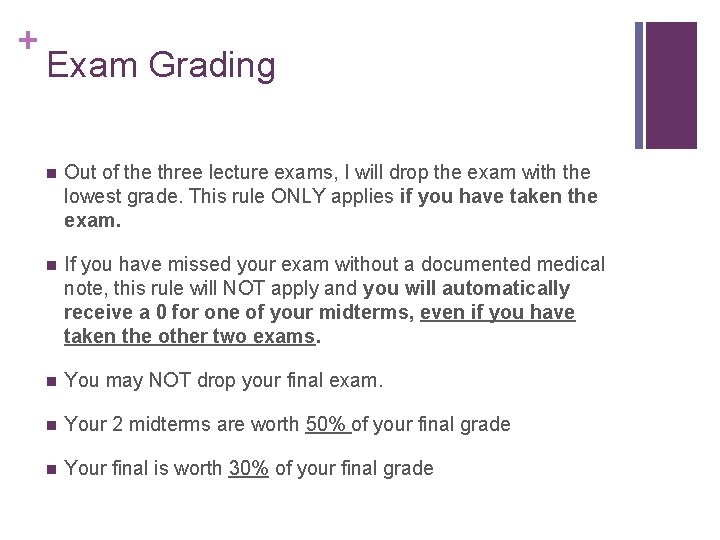Click the thin blue-gray vertical bar
The height and width of the screenshot is (540, 720).
click(639, 85)
